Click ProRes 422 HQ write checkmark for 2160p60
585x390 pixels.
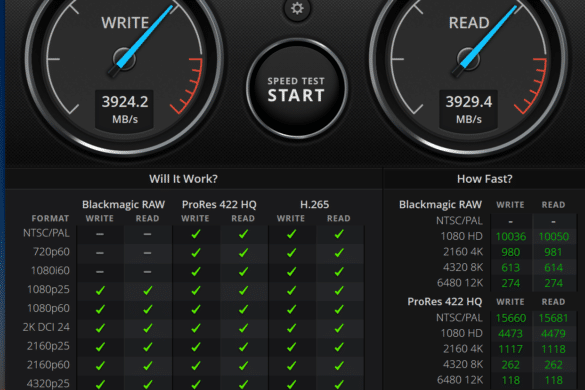point(196,365)
